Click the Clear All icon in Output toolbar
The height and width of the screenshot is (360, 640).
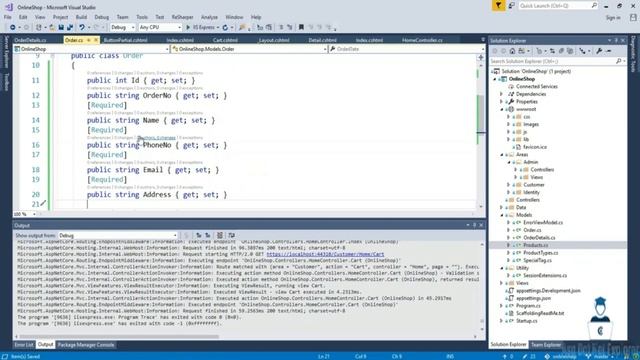pyautogui.click(x=220, y=236)
